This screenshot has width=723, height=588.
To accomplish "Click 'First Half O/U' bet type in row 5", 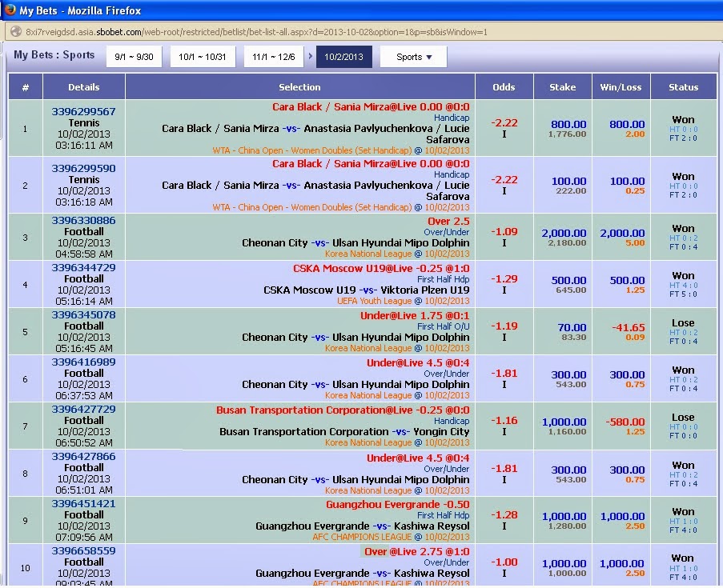I will tap(443, 326).
